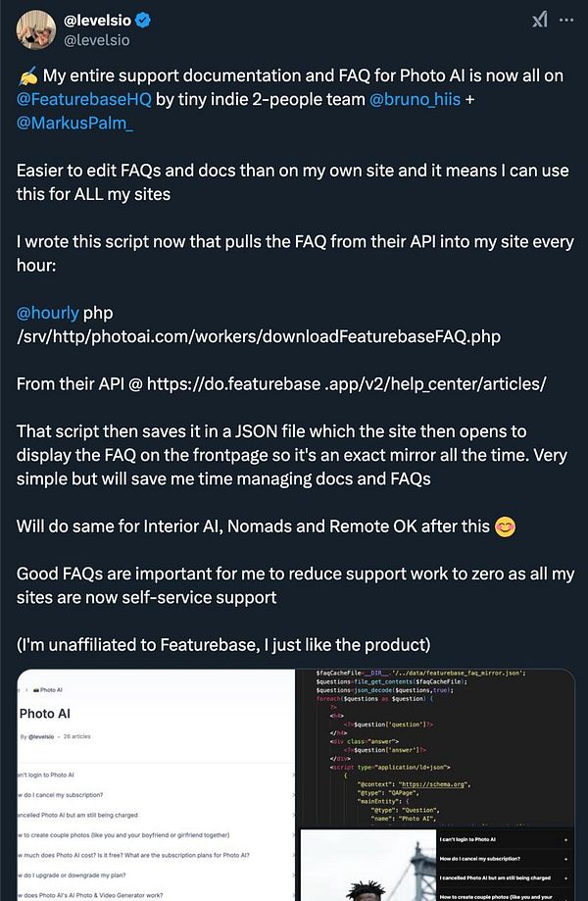The height and width of the screenshot is (901, 588).
Task: Open the @FeaturebaseHQ mention
Action: pyautogui.click(x=82, y=102)
